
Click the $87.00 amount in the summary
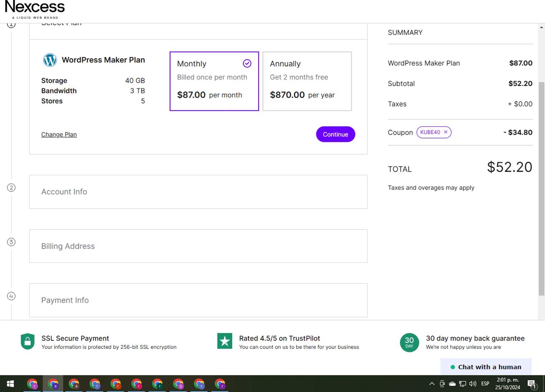[521, 63]
